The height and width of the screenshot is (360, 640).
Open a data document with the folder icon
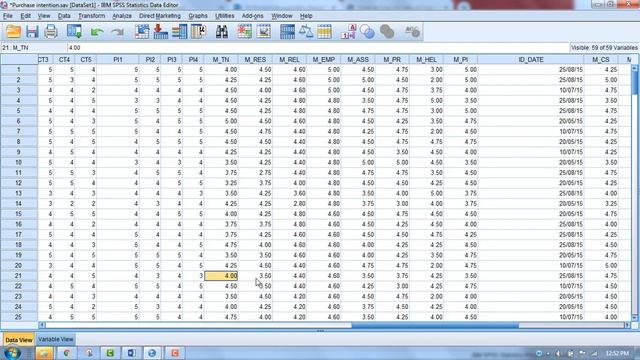pos(13,31)
